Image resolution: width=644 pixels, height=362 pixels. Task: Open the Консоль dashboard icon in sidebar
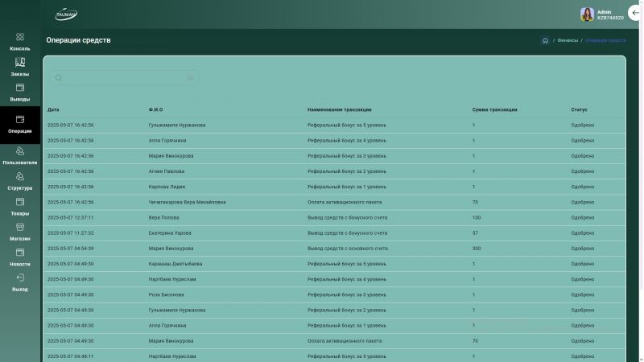pos(20,37)
